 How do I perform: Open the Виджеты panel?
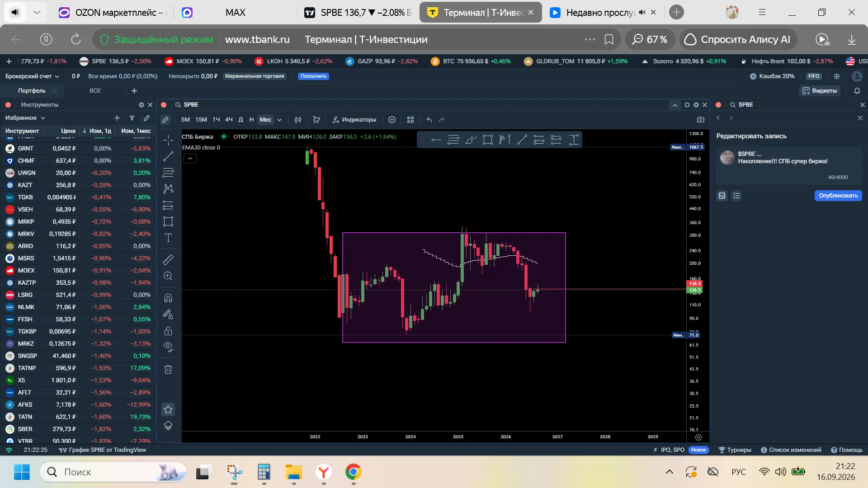click(820, 91)
